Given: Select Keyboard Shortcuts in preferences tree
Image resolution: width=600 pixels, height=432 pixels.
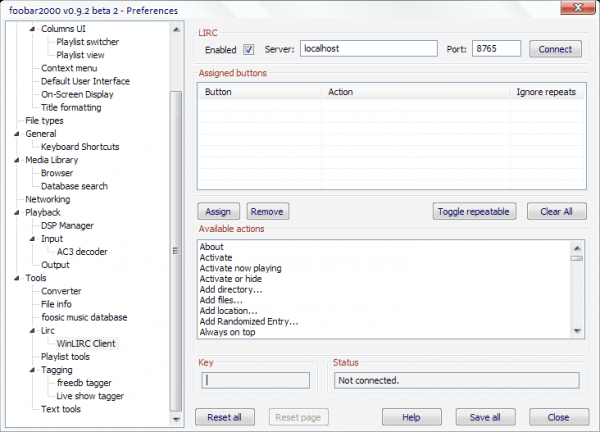Looking at the screenshot, I should (80, 147).
